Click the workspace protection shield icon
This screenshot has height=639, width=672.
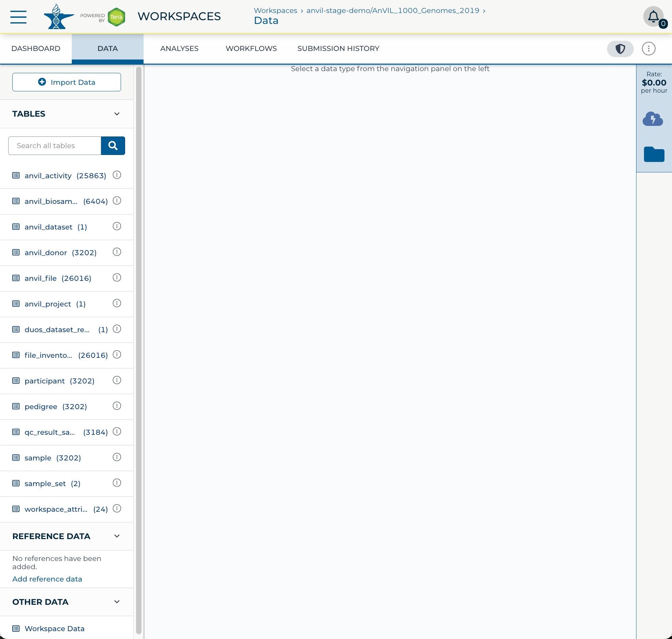click(x=620, y=49)
